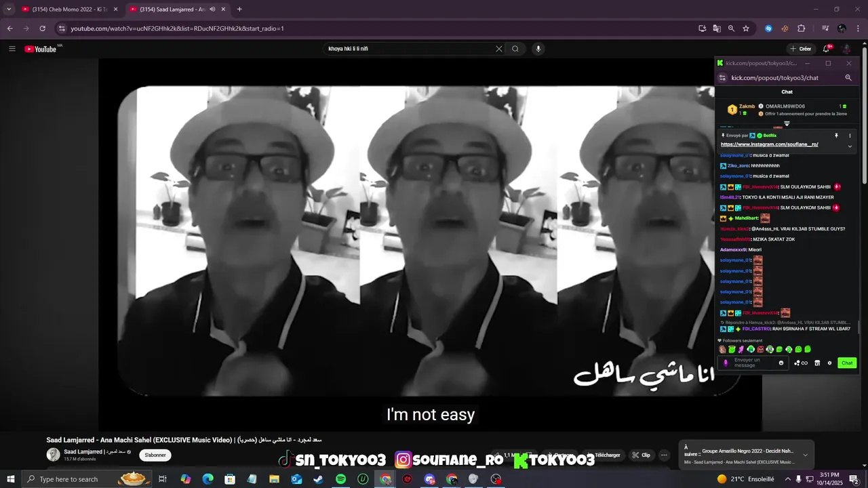Open browser three-dot menu
Viewport: 868px width, 488px height.
(858, 28)
